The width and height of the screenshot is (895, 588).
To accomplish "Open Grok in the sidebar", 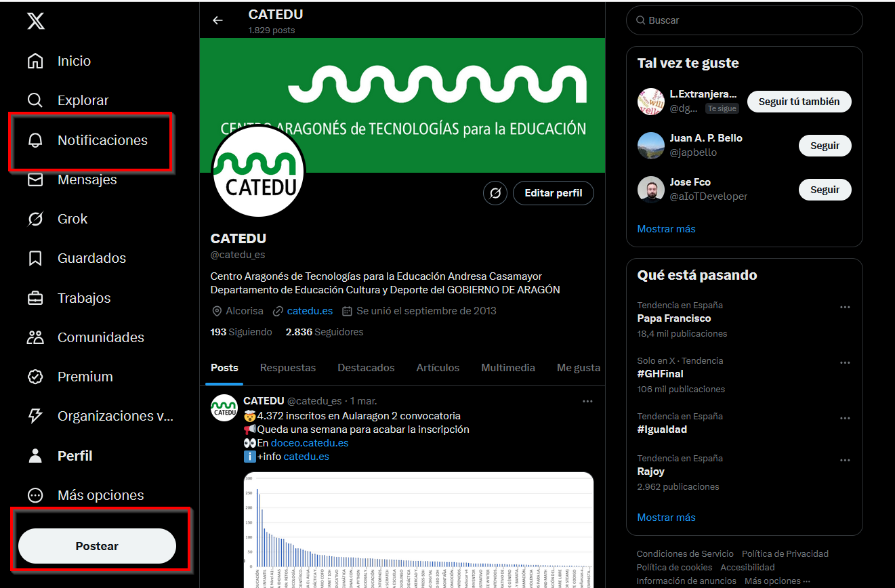I will click(x=58, y=219).
